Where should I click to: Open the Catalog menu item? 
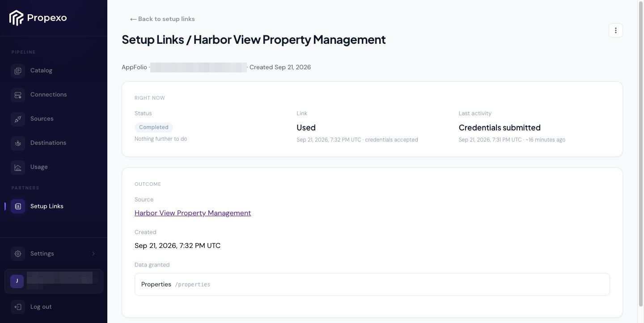(41, 71)
